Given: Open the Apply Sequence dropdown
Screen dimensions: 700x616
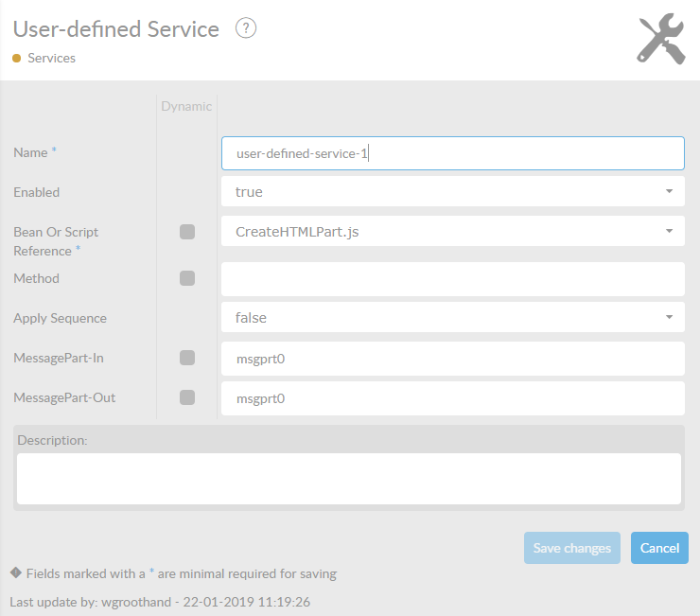Looking at the screenshot, I should (x=452, y=318).
